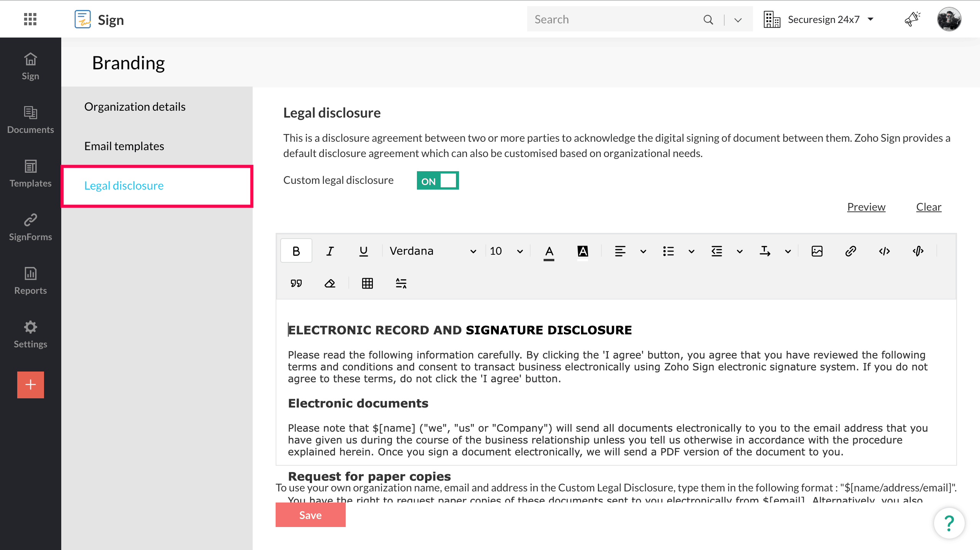Open the Email templates section
This screenshot has height=550, width=980.
124,146
